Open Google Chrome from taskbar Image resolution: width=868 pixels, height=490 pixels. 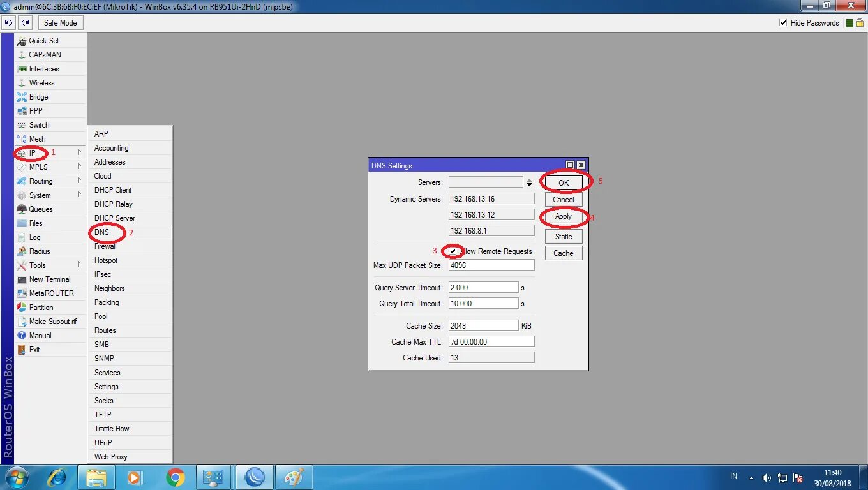[x=176, y=477]
